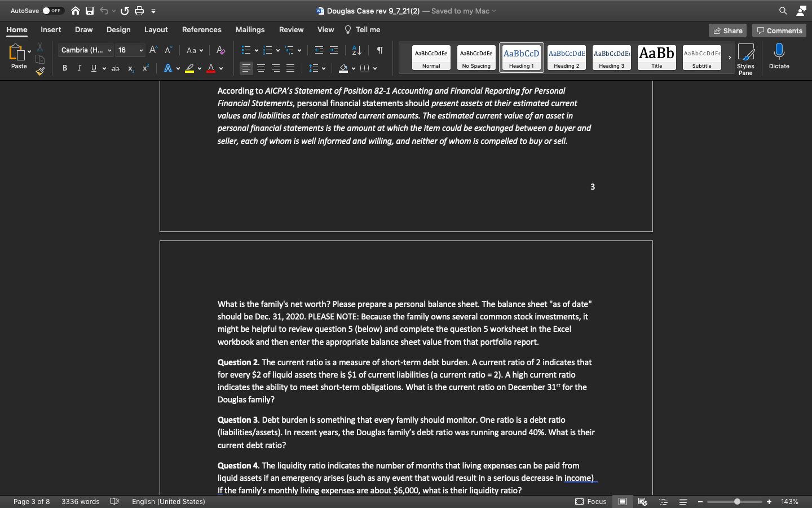Viewport: 812px width, 508px height.
Task: Open Customize Quick Access Toolbar dropdown
Action: coord(153,11)
